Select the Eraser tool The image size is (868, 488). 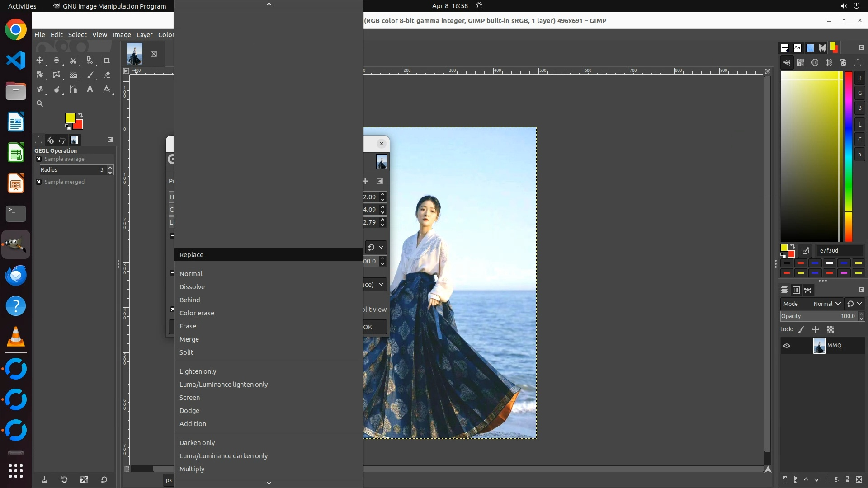click(107, 75)
